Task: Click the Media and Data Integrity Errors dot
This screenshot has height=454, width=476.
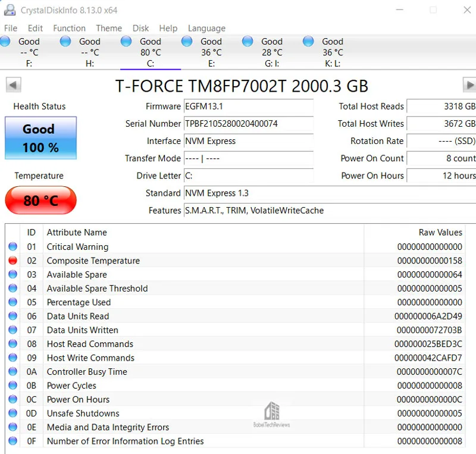Action: [x=12, y=427]
